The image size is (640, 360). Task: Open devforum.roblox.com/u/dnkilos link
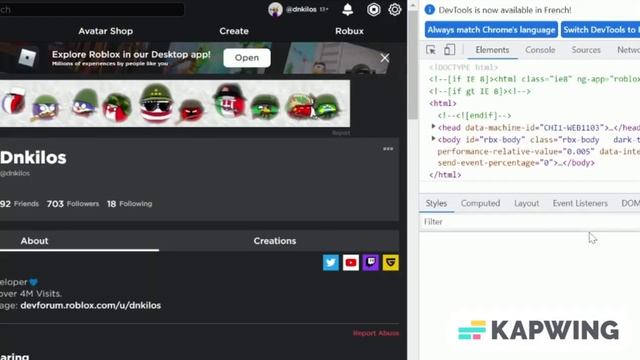point(91,305)
